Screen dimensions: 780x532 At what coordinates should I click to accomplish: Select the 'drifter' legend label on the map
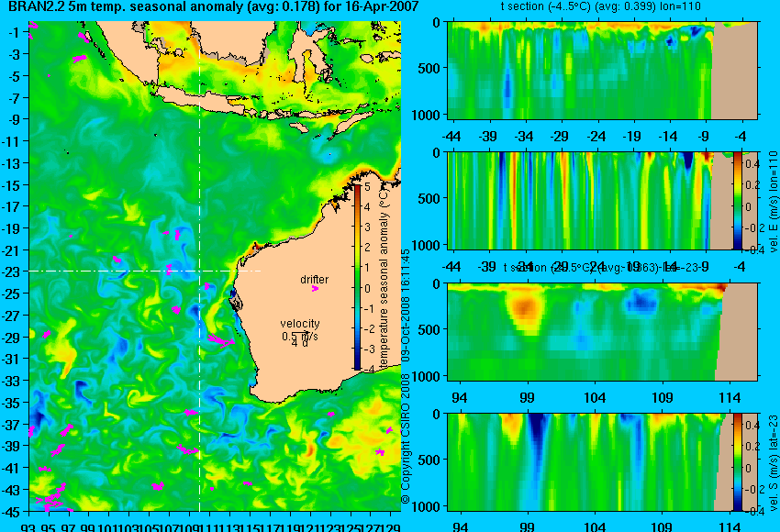point(315,280)
